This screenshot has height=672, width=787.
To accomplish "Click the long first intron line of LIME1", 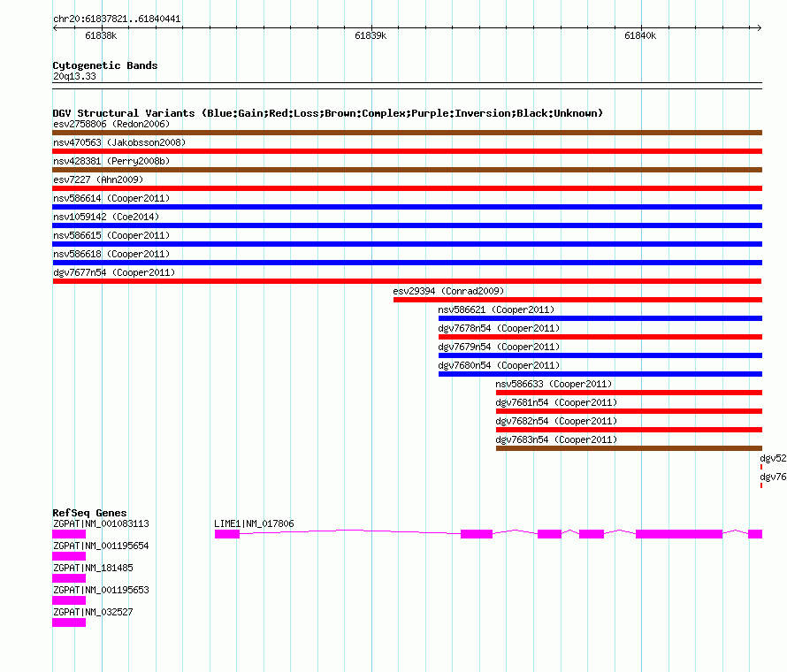I will (x=350, y=531).
